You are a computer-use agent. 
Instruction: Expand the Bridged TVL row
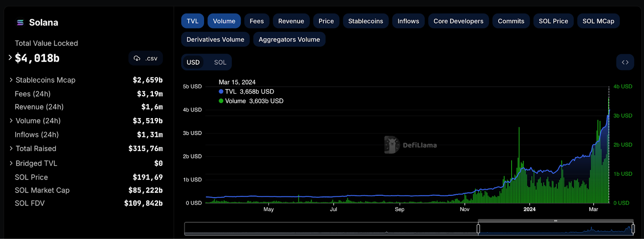pos(11,163)
